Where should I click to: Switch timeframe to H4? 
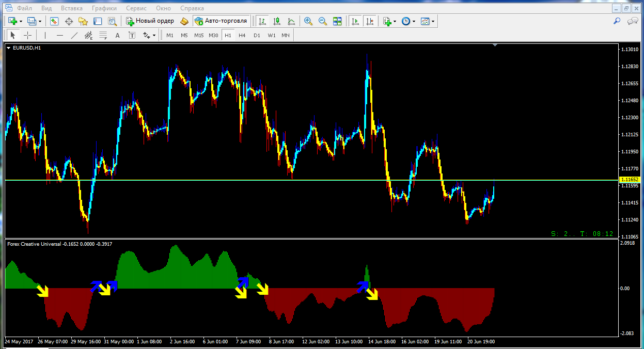[242, 35]
